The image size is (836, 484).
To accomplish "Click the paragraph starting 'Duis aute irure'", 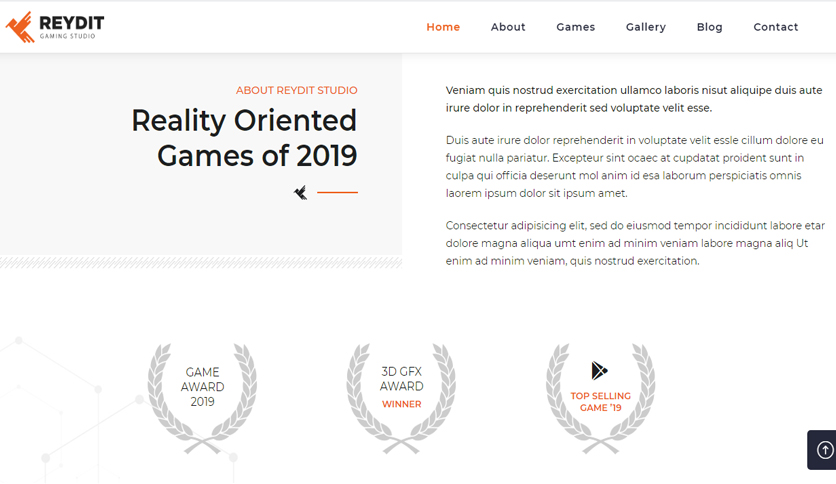I will coord(634,166).
